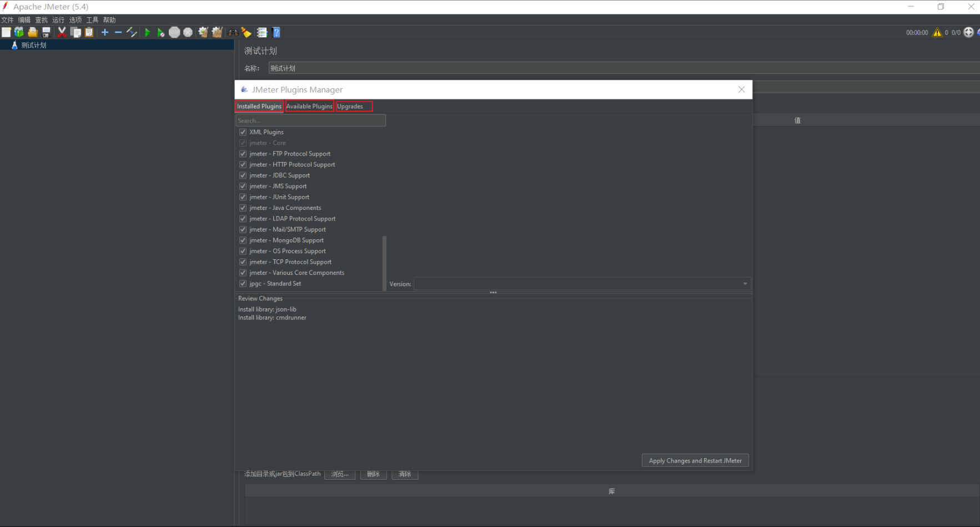Image resolution: width=980 pixels, height=527 pixels.
Task: Open the 帮助 menu
Action: [109, 20]
